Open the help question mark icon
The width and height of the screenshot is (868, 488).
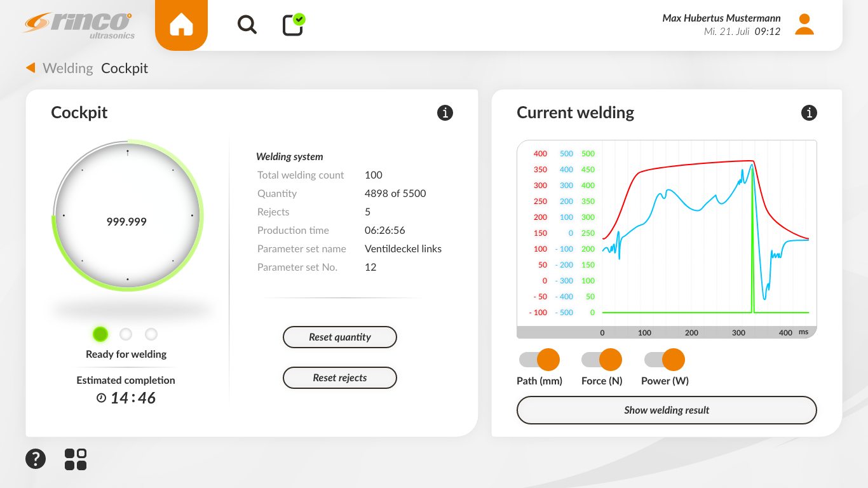[x=36, y=459]
